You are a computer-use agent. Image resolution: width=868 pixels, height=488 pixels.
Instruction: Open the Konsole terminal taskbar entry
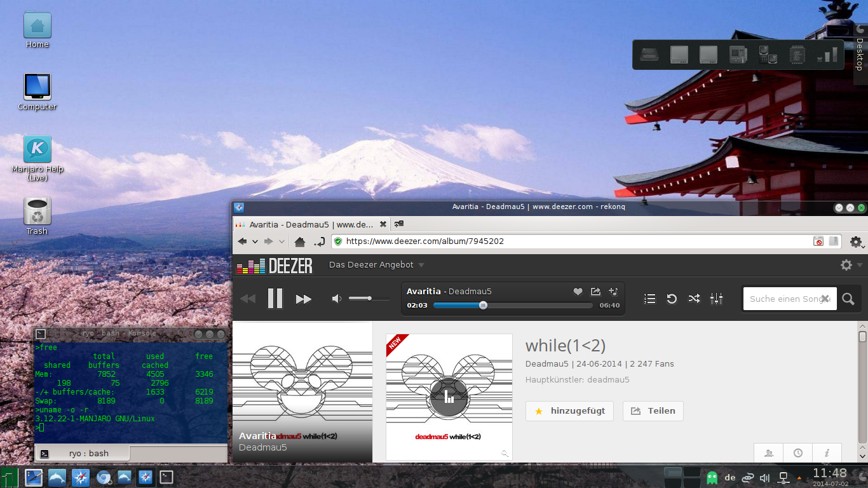tap(166, 477)
